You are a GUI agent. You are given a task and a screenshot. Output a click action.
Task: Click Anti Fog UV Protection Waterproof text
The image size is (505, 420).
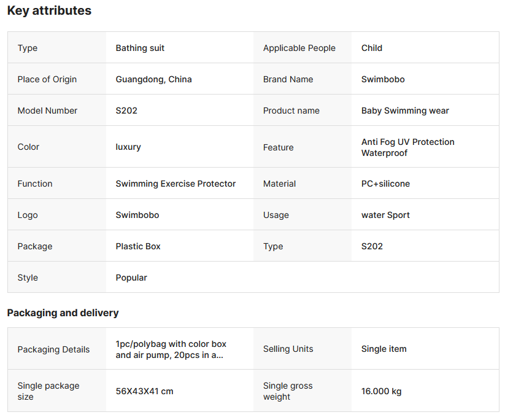click(x=407, y=147)
